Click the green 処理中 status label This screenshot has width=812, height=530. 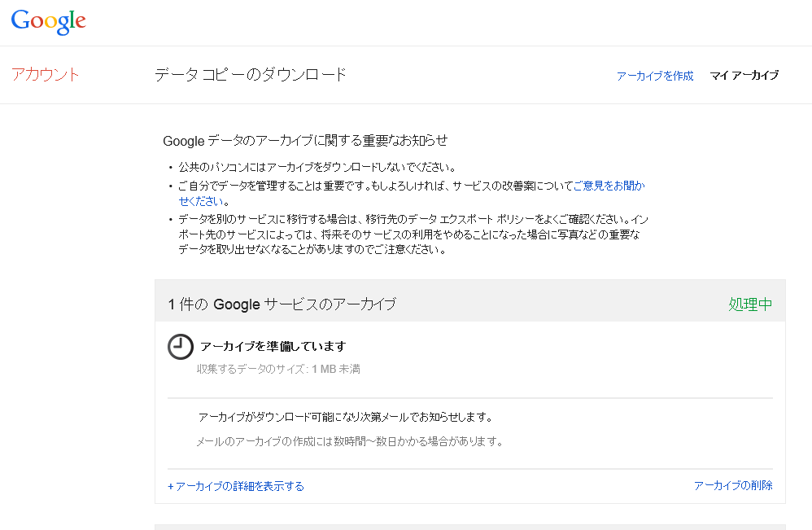750,304
